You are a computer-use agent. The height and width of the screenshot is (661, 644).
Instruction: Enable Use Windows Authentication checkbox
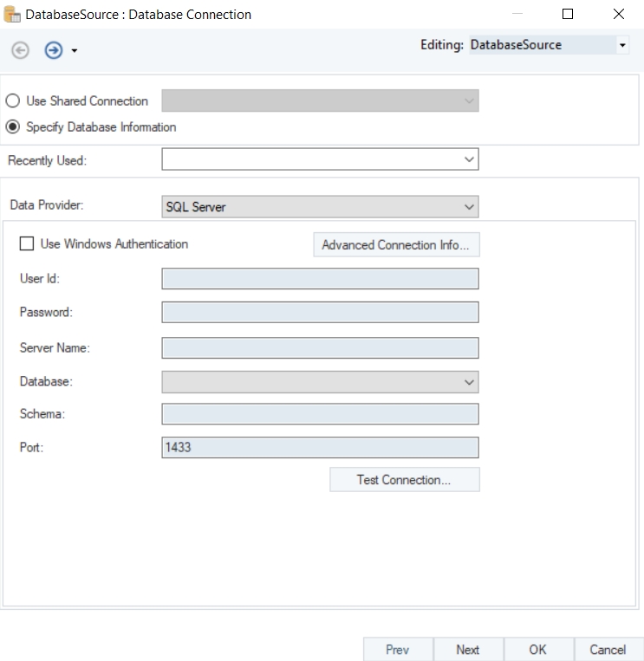coord(27,244)
